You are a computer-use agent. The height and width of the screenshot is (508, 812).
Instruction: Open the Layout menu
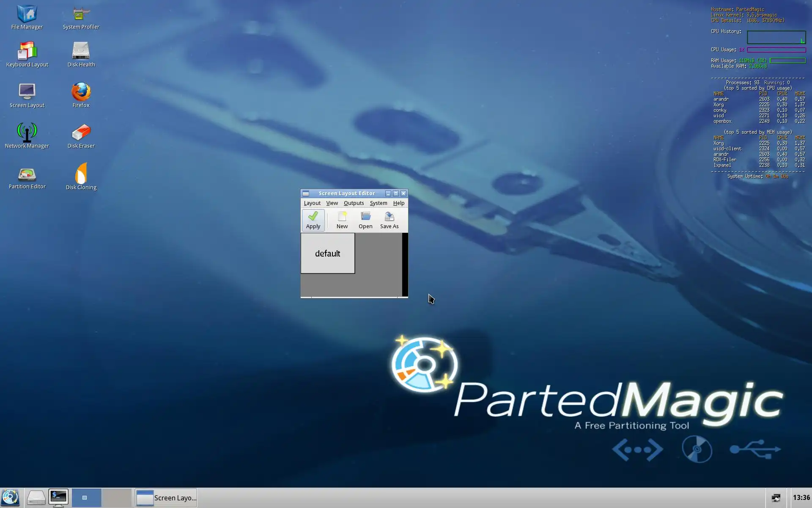[x=312, y=203]
